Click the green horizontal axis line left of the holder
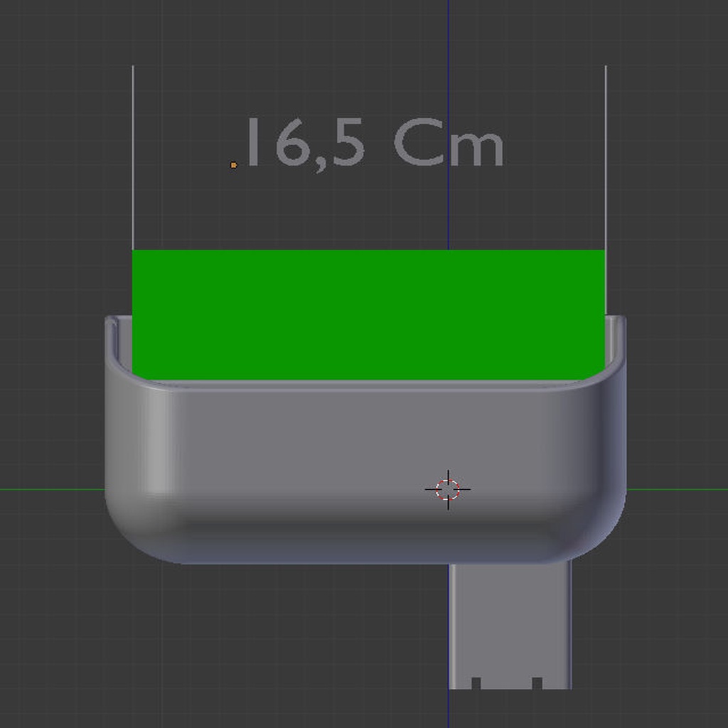728x728 pixels. 50,489
